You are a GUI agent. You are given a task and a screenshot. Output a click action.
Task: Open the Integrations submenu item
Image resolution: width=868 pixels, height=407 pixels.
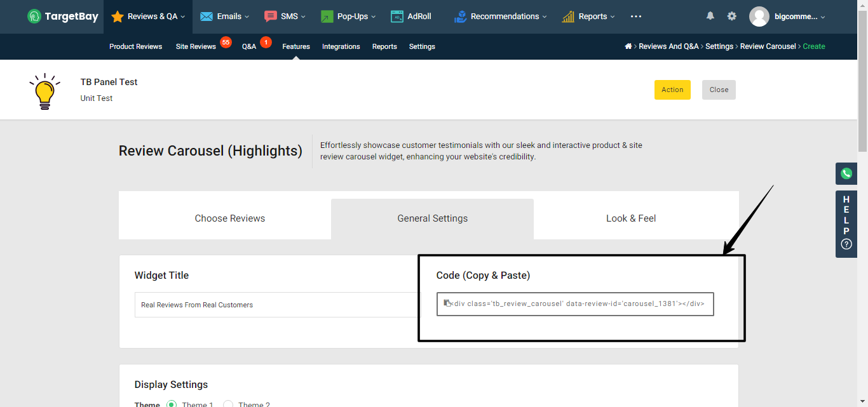point(341,46)
